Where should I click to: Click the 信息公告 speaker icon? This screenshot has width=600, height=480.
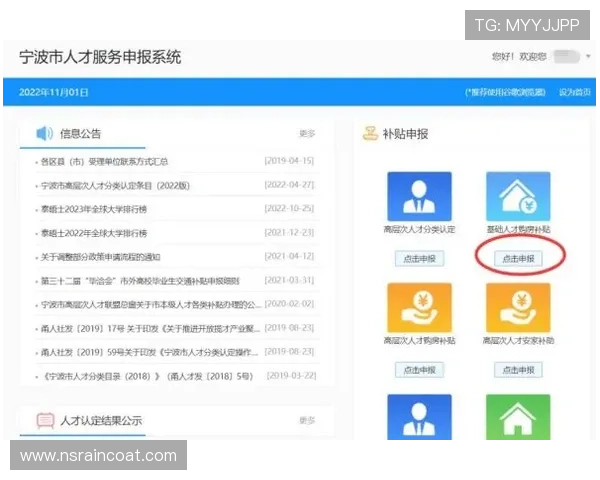44,134
